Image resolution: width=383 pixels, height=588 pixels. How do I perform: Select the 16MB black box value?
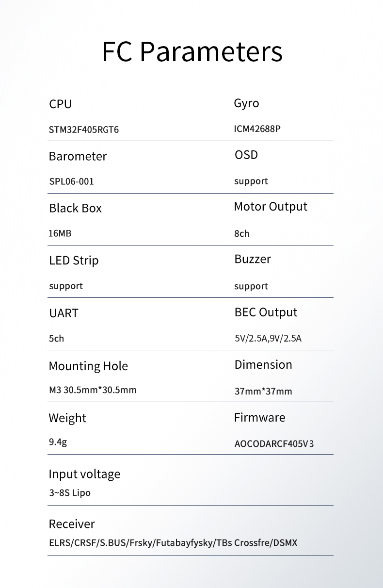[60, 233]
